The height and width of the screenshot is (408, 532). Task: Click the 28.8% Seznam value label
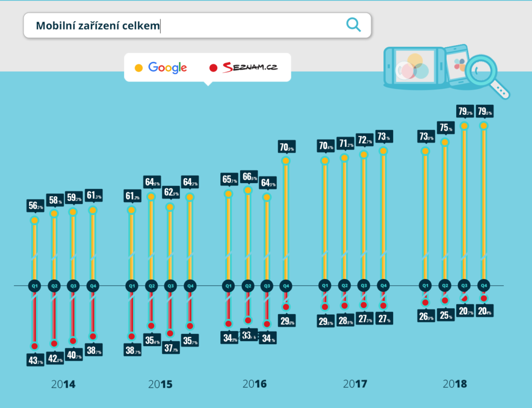[345, 321]
